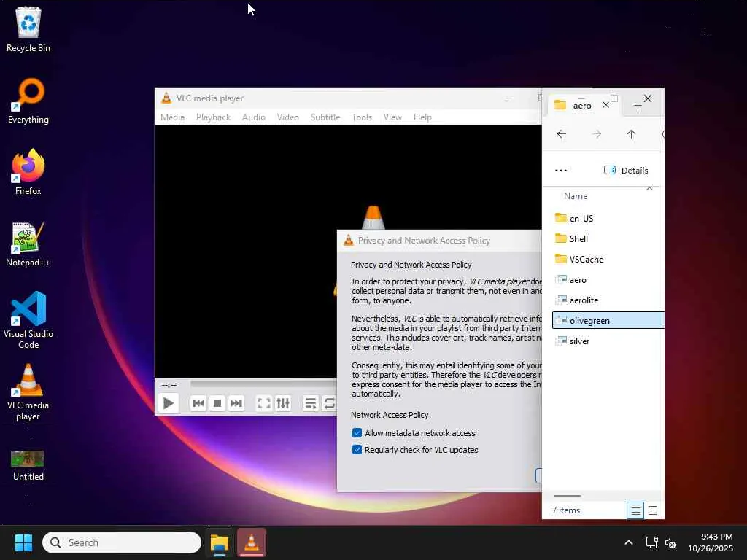Switch Explorer to details list view
Image resolution: width=747 pixels, height=560 pixels.
click(x=635, y=510)
